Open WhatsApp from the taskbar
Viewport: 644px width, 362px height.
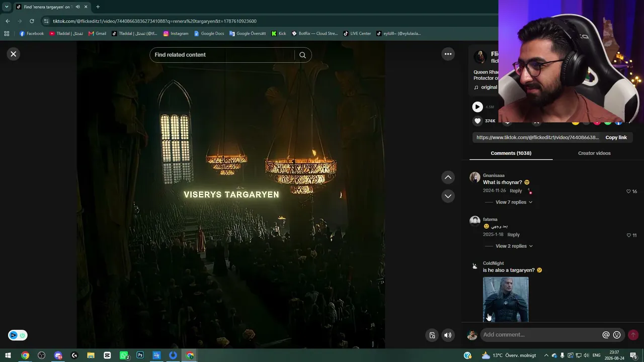[x=124, y=355]
